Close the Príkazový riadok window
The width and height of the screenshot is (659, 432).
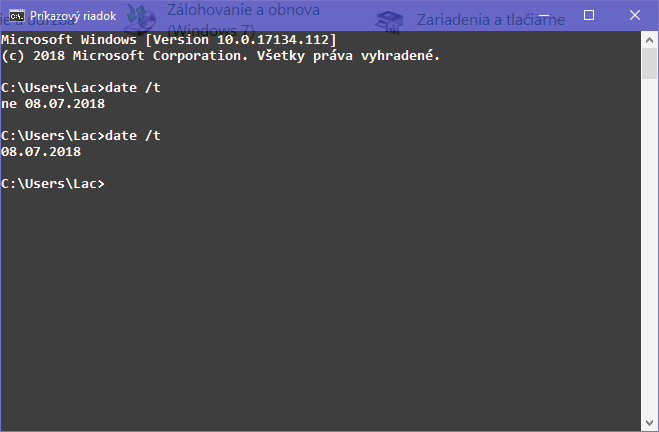tap(635, 16)
